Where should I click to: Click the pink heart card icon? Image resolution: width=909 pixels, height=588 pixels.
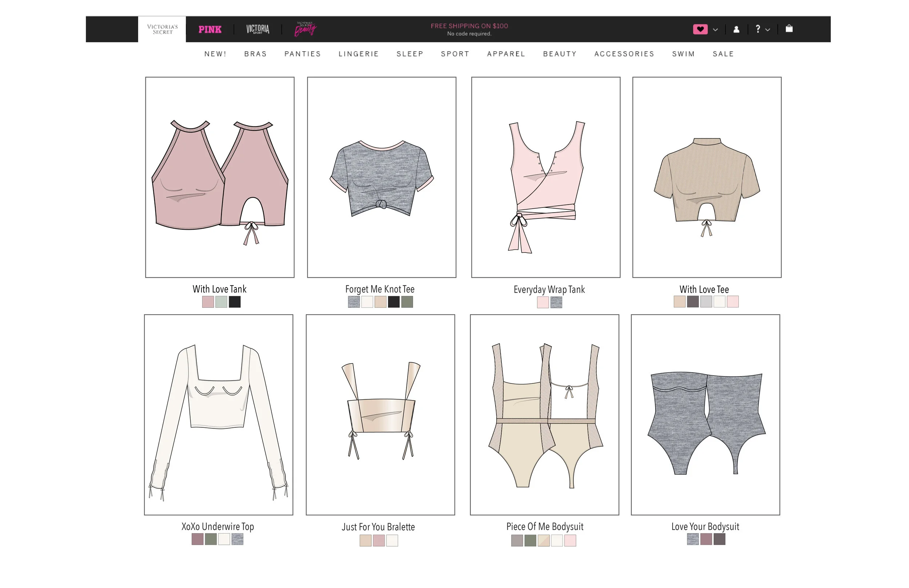[700, 29]
